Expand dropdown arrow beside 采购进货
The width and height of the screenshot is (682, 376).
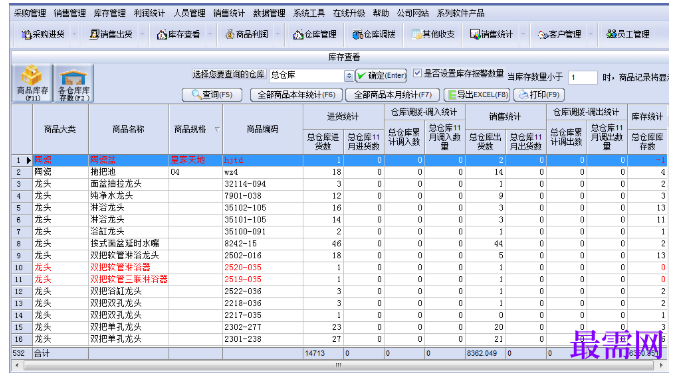click(x=74, y=34)
